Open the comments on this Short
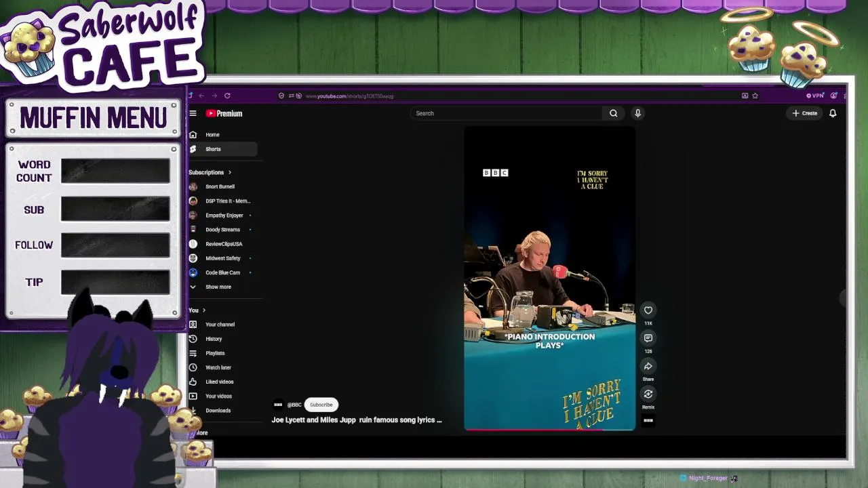 click(x=648, y=338)
